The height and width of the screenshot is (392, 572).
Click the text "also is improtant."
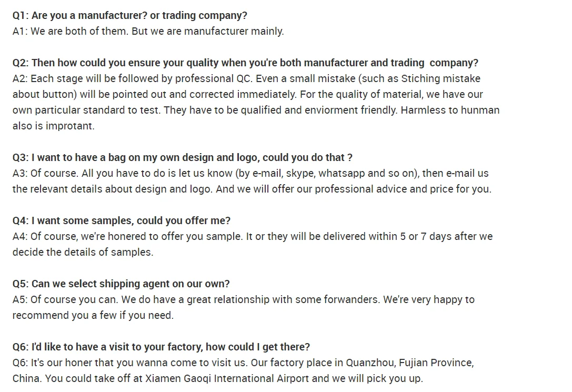[54, 126]
